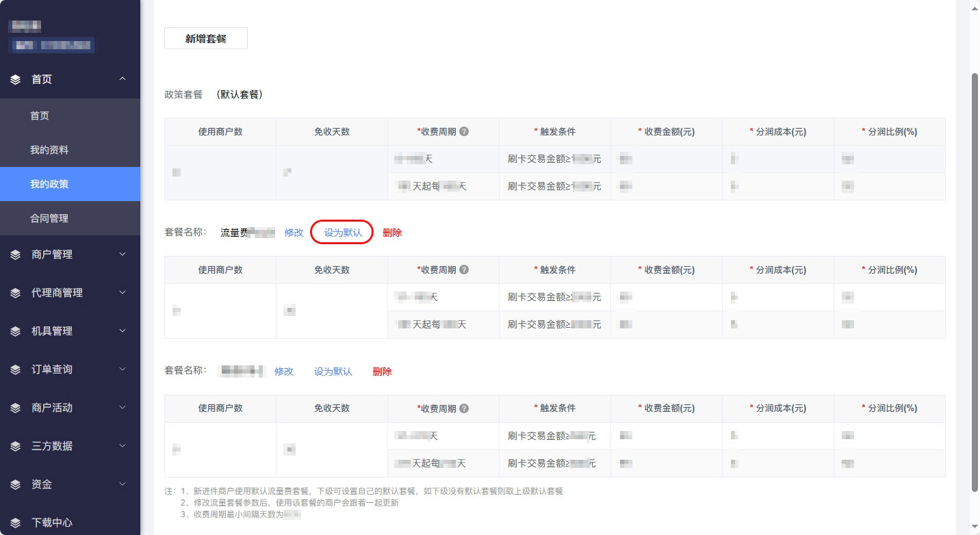Viewport: 980px width, 535px height.
Task: Expand the 商户活动 menu chevron
Action: pyautogui.click(x=122, y=408)
